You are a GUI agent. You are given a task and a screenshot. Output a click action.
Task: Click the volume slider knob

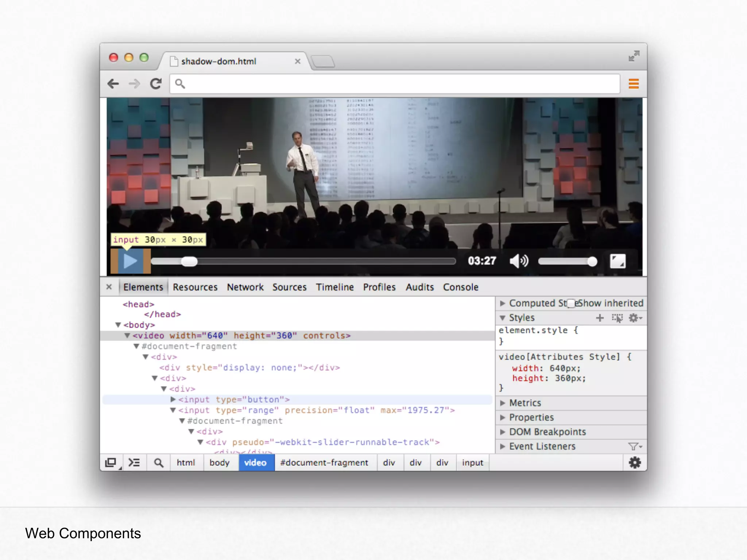(592, 261)
